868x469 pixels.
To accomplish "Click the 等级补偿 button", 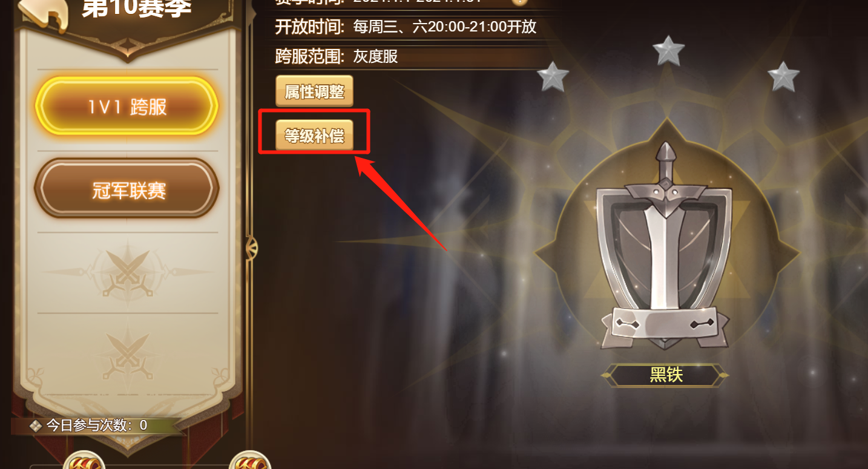I will [x=314, y=136].
